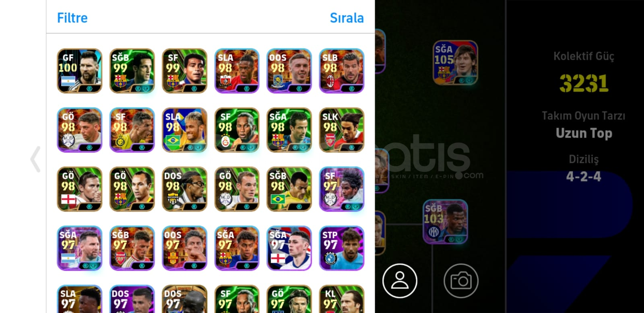Pick the KL 97 goalkeeper card
The image size is (644, 313).
(342, 299)
